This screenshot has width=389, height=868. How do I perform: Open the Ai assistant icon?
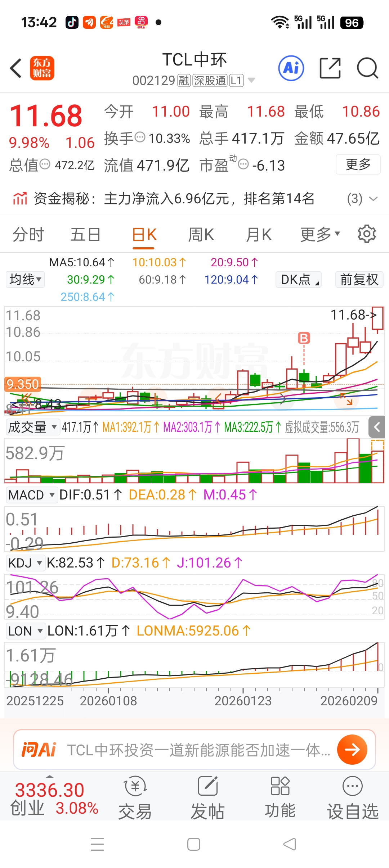tap(291, 68)
